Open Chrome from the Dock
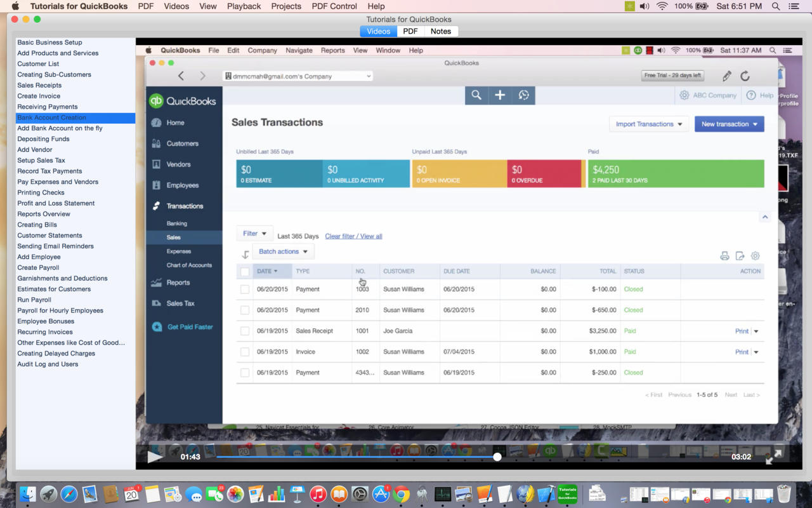This screenshot has width=812, height=508. click(x=401, y=494)
